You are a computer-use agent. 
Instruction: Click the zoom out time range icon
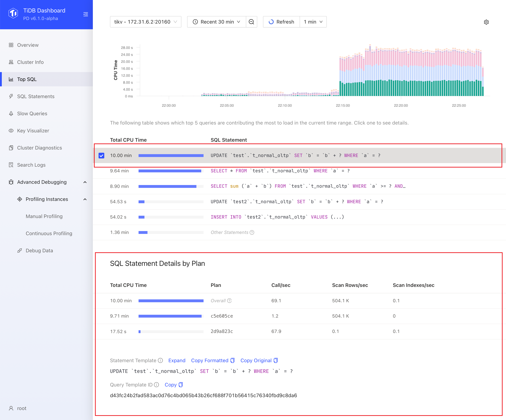pos(251,22)
